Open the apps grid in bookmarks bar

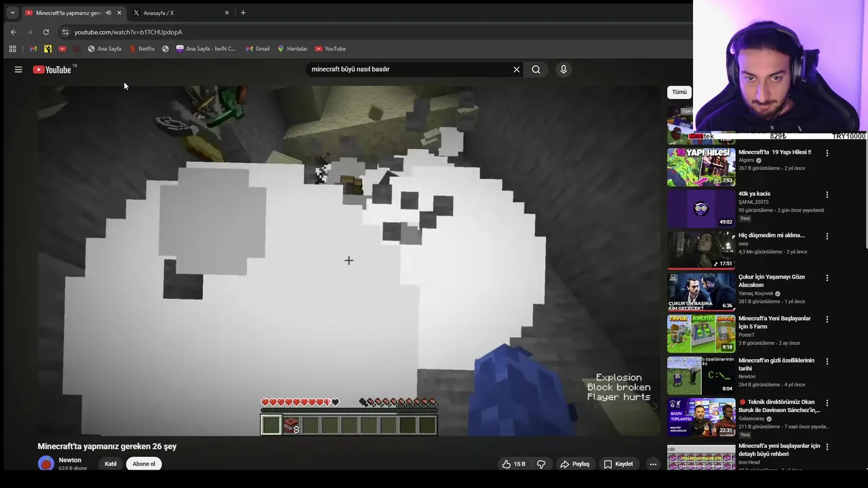tap(12, 49)
